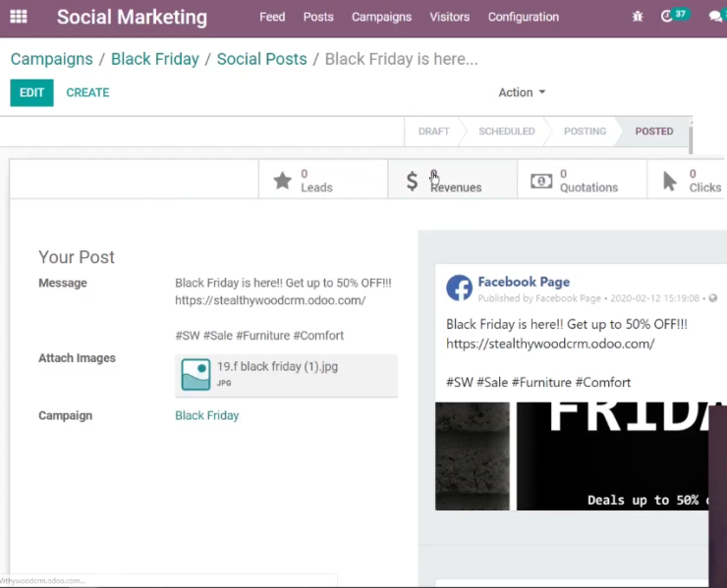Open the 0 Revenues stat button
Screen dimensions: 727x588
(453, 180)
